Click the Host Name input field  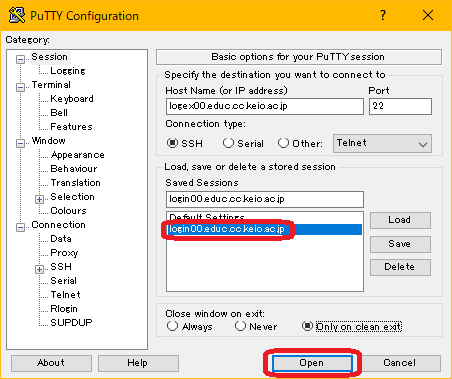click(265, 106)
